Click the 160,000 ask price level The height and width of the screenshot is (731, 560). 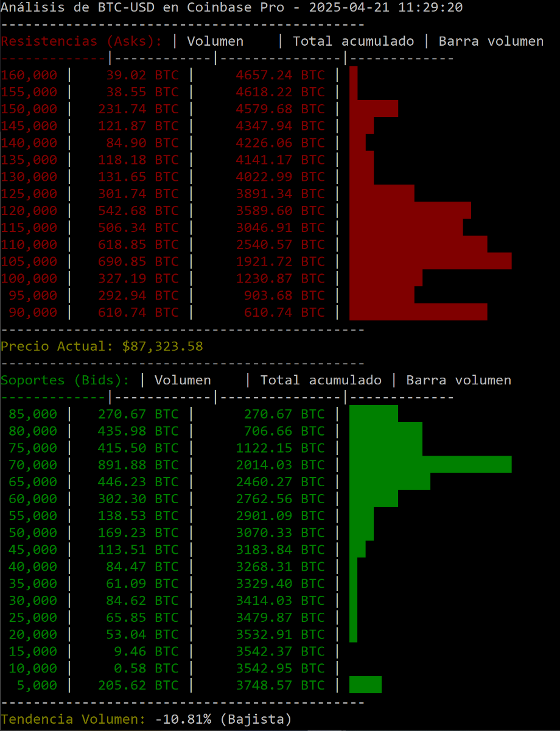point(29,75)
